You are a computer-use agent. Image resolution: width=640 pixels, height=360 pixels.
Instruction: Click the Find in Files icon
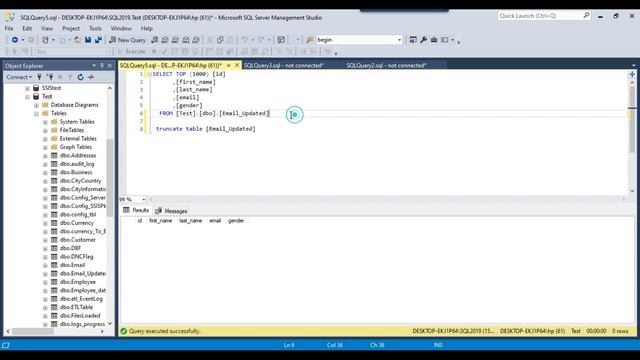(x=310, y=40)
